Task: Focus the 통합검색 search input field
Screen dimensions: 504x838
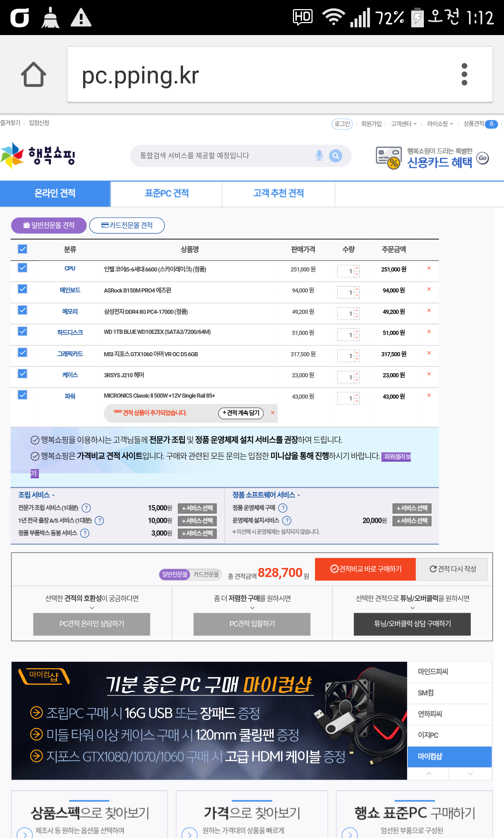Action: [x=224, y=156]
